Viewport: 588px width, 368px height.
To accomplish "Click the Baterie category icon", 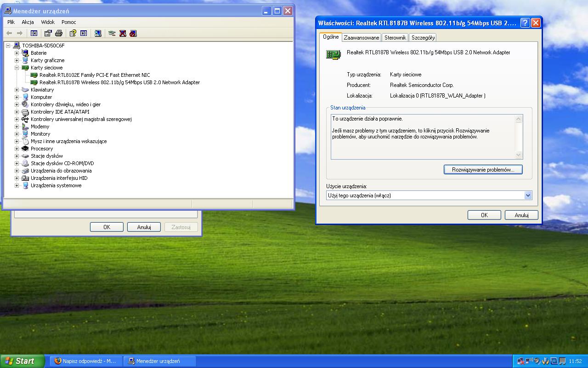I will [25, 53].
